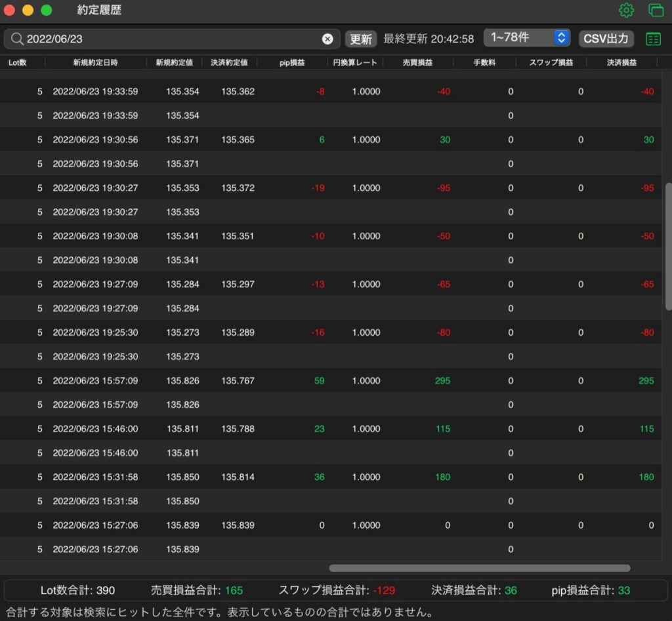Export data with CSV出力 button
Viewport: 672px width, 621px height.
click(x=606, y=39)
